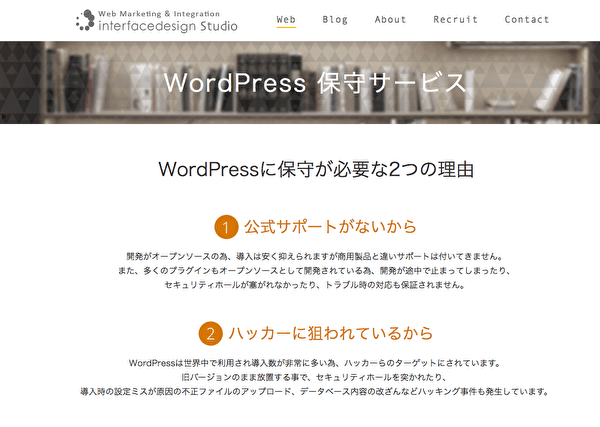
Task: Click the line starting 導入時の設定ミス
Action: tap(315, 392)
